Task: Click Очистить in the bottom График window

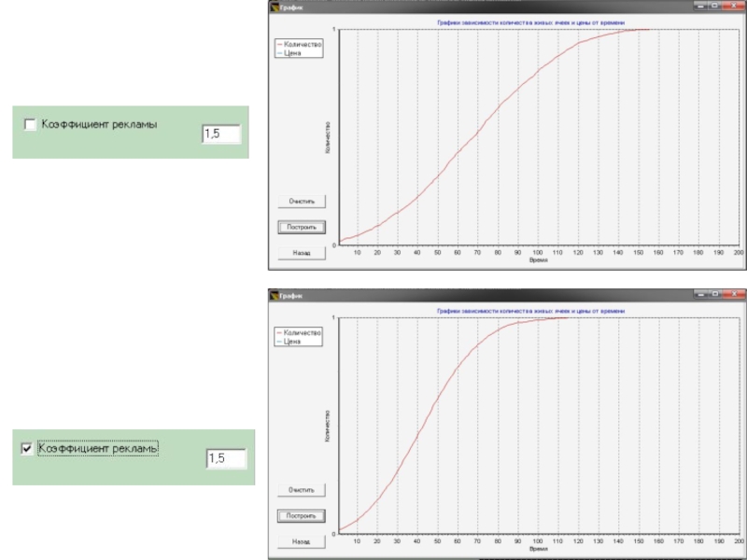Action: [301, 490]
